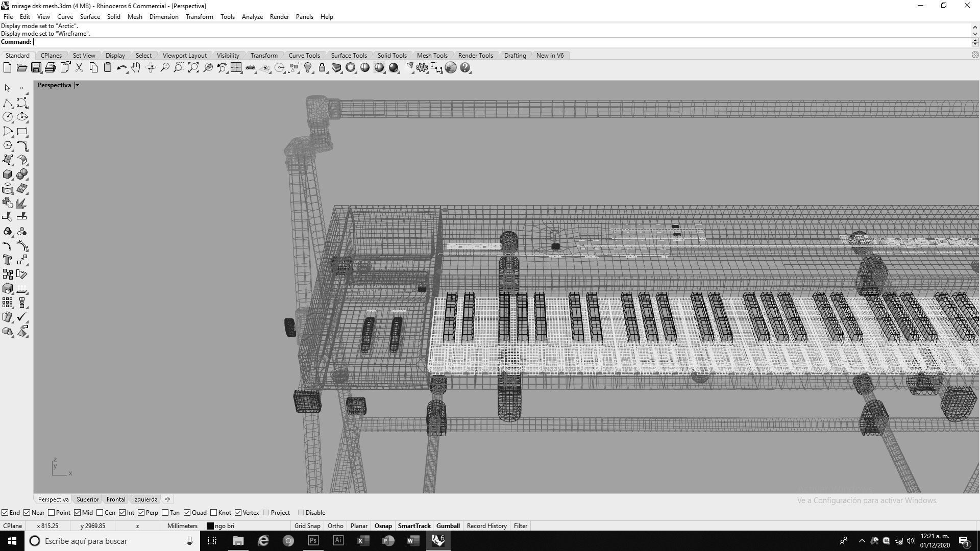Select the Circle tool in the sidebar
The image size is (980, 551).
click(x=8, y=117)
